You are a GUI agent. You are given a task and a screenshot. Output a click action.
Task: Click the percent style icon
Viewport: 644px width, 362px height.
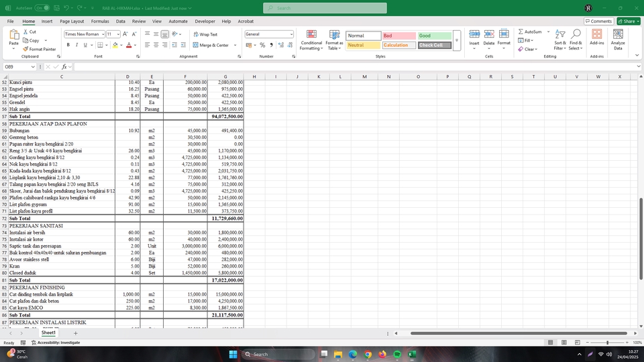(x=262, y=45)
